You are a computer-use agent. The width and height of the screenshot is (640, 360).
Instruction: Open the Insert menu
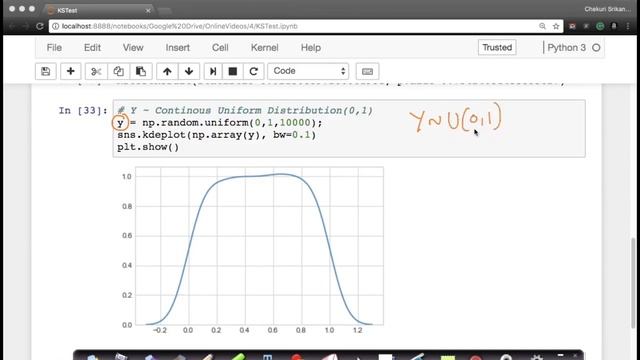(x=178, y=48)
